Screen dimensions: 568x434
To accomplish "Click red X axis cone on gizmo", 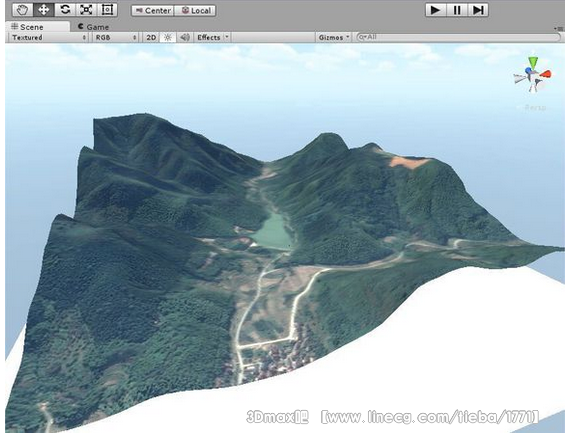I will coord(546,74).
